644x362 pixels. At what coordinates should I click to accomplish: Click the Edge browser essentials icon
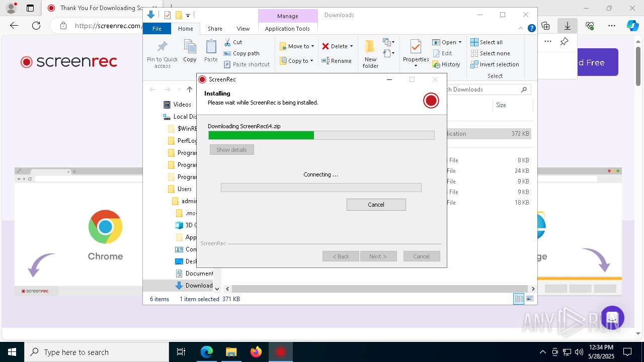590,26
